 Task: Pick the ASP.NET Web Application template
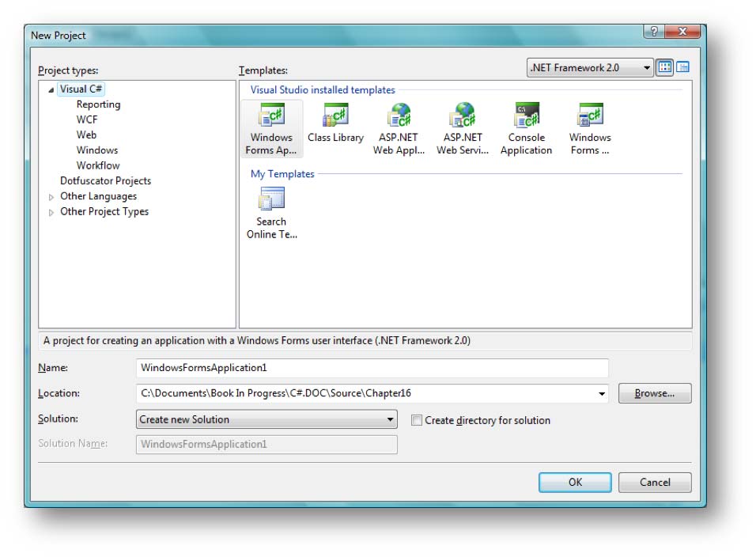(399, 117)
